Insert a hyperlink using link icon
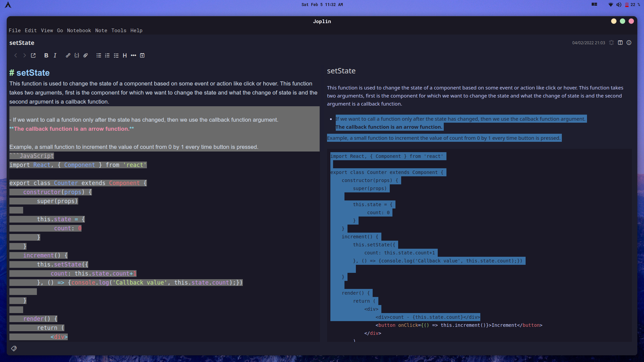Viewport: 644px width, 362px height. (x=68, y=56)
